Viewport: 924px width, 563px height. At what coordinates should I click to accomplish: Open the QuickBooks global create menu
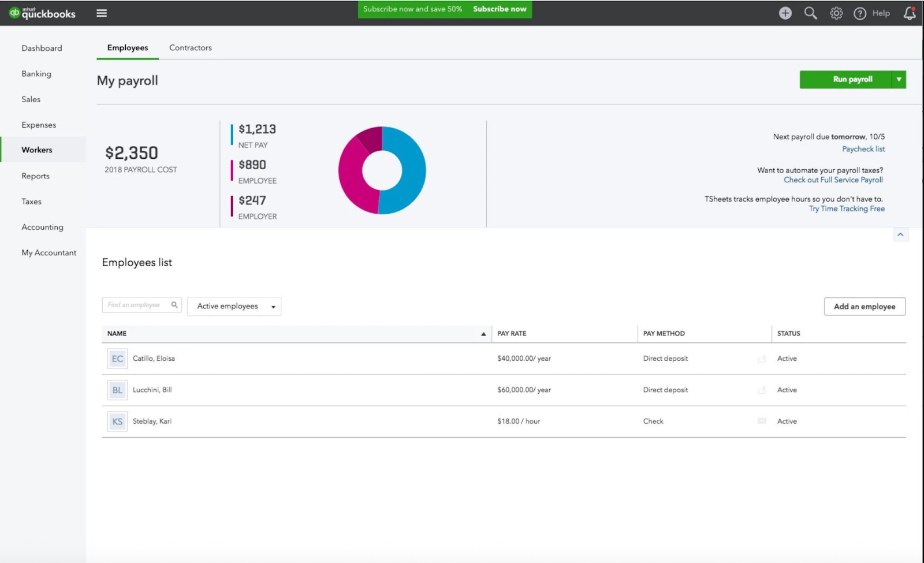(x=785, y=13)
